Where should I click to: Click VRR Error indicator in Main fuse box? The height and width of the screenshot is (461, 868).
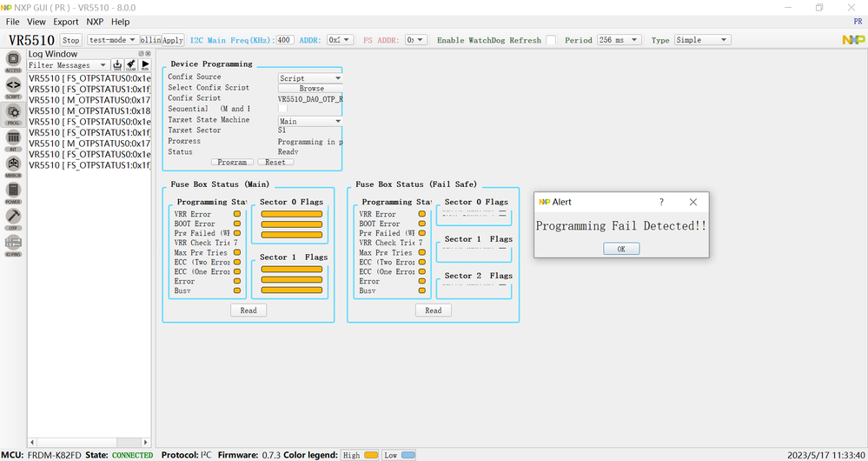pyautogui.click(x=237, y=214)
